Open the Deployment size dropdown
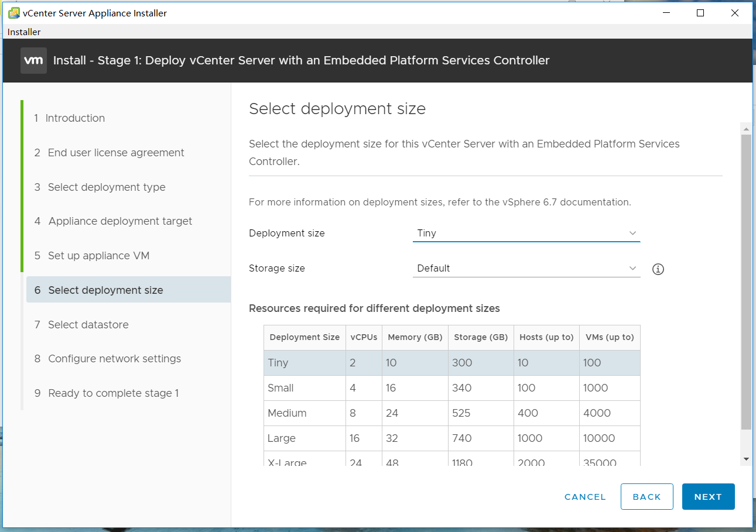This screenshot has width=756, height=532. tap(526, 233)
